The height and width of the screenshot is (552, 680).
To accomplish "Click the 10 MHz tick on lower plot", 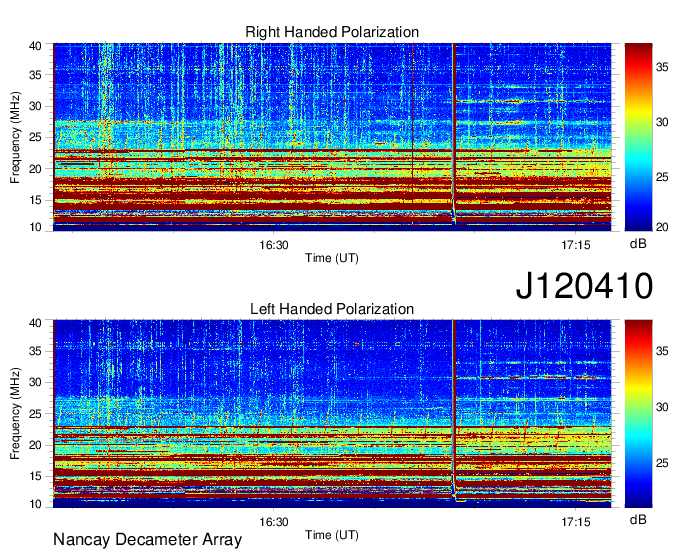I will 35,504.
